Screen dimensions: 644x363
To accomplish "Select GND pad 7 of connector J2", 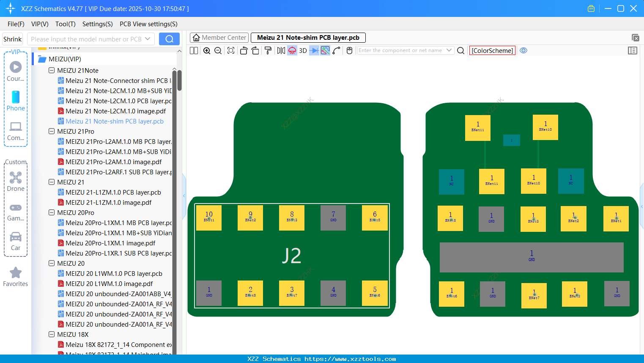I will (x=333, y=218).
